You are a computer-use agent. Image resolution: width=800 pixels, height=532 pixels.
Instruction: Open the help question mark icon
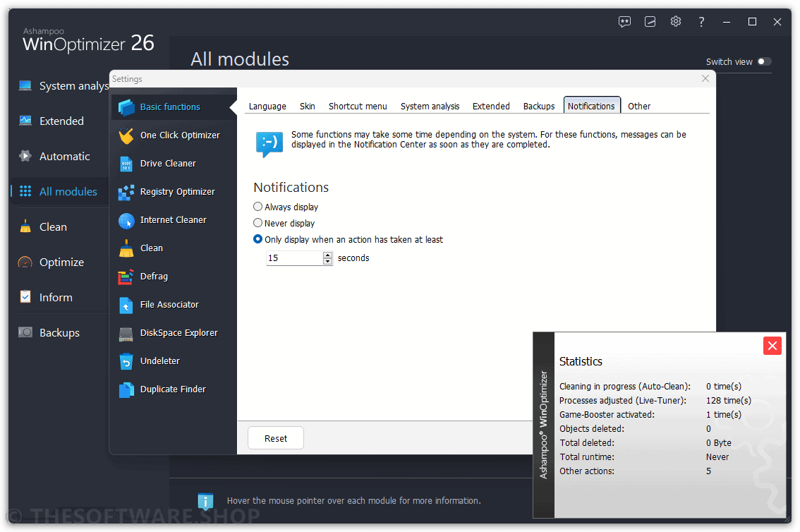pyautogui.click(x=701, y=21)
